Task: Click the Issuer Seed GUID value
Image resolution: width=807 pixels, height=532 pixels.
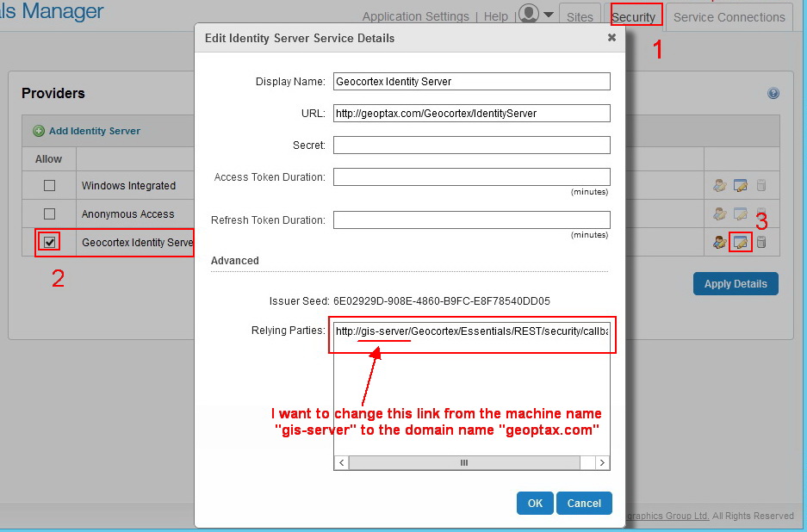Action: (x=442, y=301)
